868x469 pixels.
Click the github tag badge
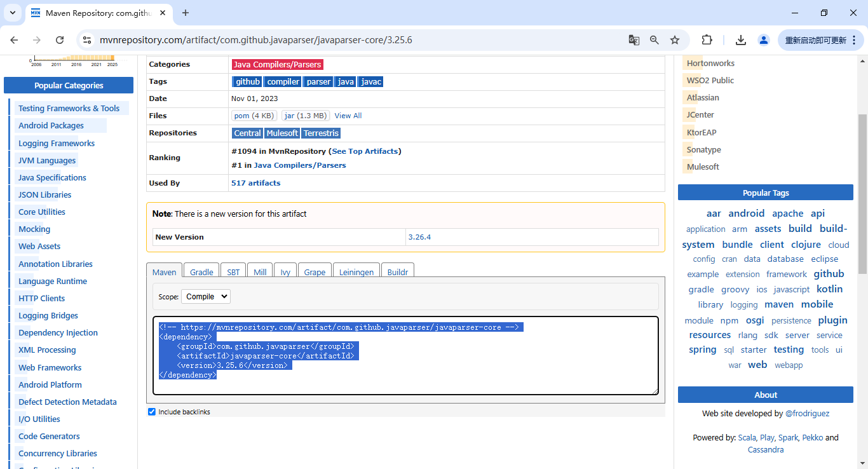click(247, 81)
